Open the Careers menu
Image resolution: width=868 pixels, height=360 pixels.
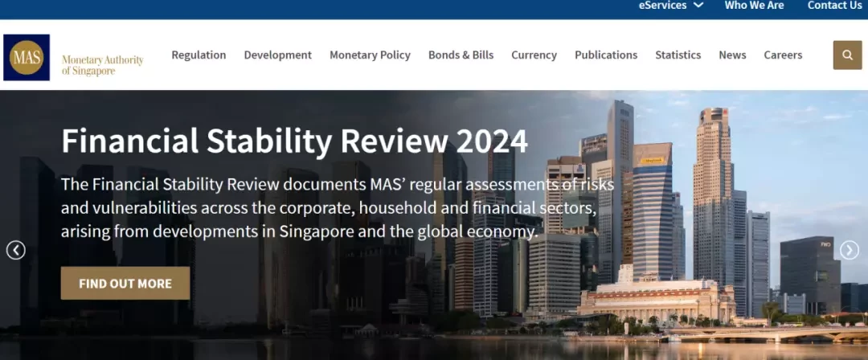click(x=783, y=55)
